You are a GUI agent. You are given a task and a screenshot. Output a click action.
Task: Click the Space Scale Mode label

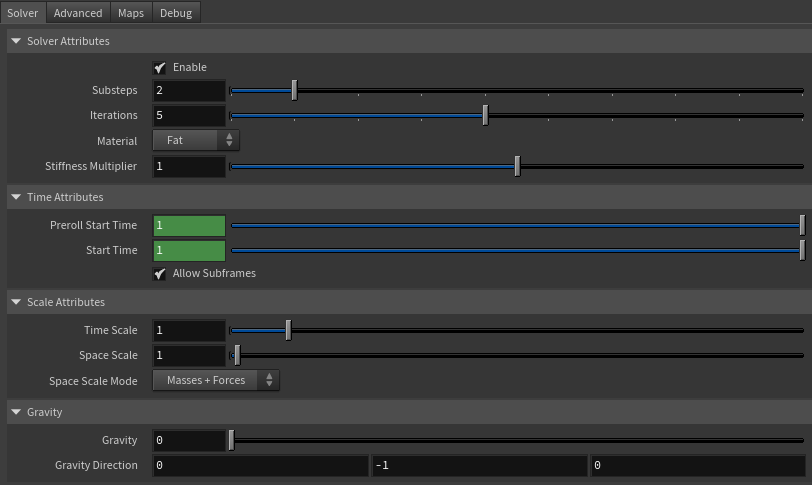(93, 381)
